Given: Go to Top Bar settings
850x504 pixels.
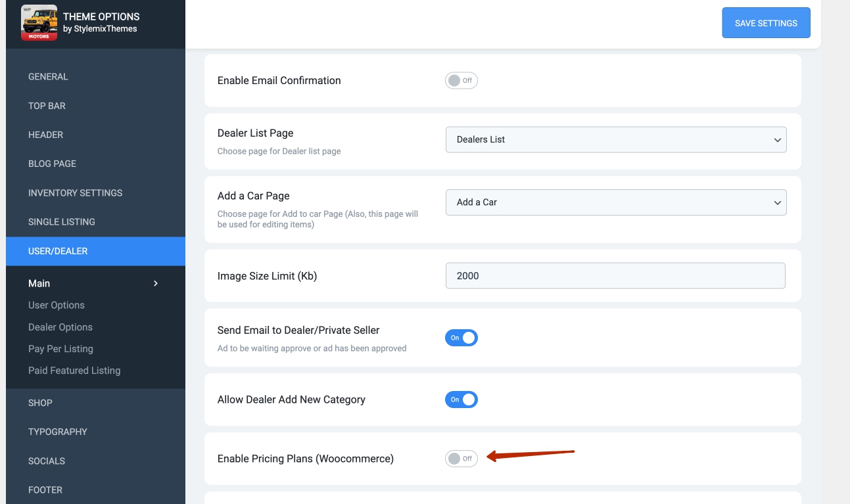Looking at the screenshot, I should (x=47, y=106).
